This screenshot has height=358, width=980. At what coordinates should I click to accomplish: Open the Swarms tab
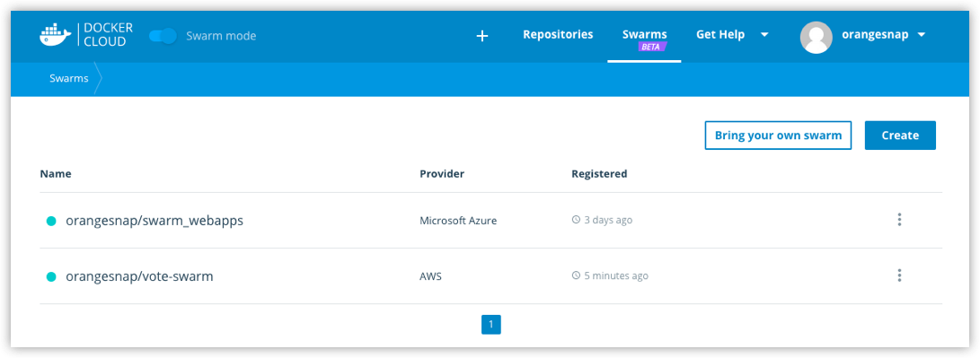coord(644,34)
